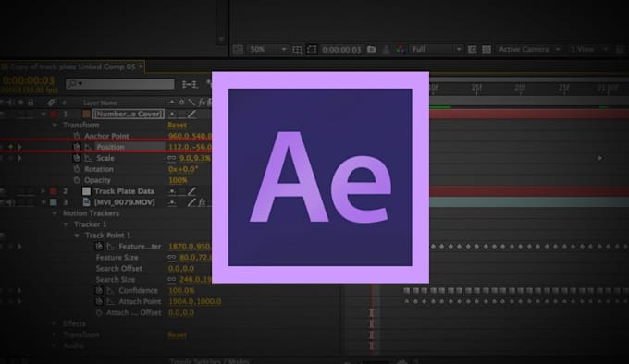Toggle mask and shape path visibility icon
Viewport: 629px width, 364px height.
pos(312,50)
